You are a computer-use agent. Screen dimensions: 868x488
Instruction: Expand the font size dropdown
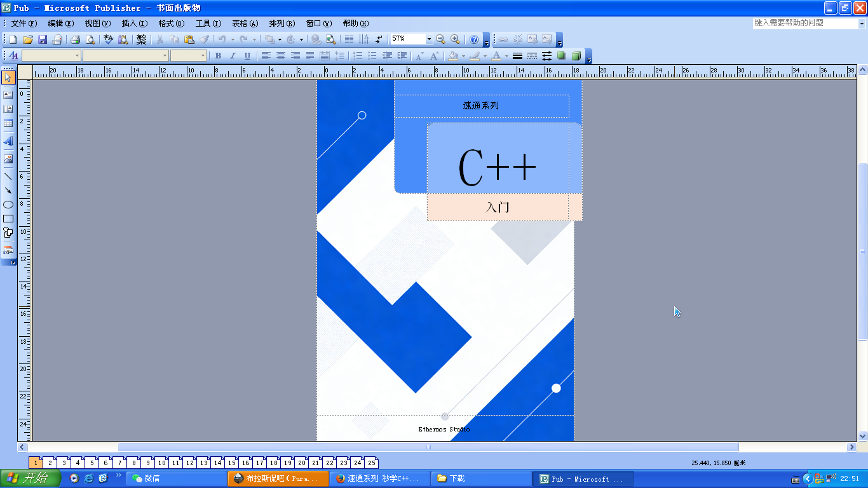tap(203, 56)
